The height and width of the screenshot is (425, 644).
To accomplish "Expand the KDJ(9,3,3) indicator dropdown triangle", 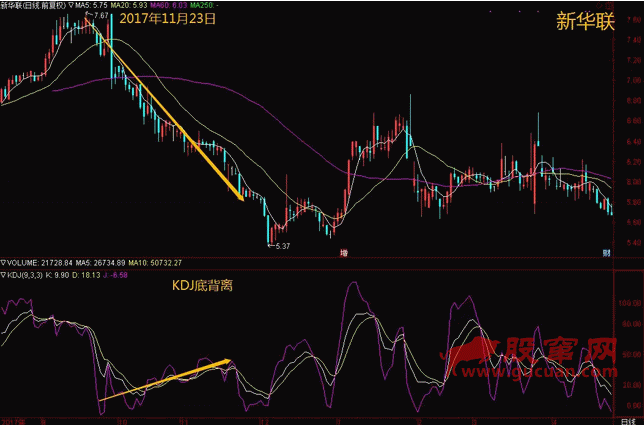I will coord(4,274).
